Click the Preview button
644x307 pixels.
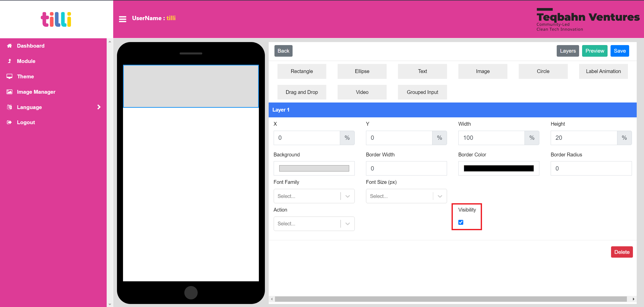595,51
